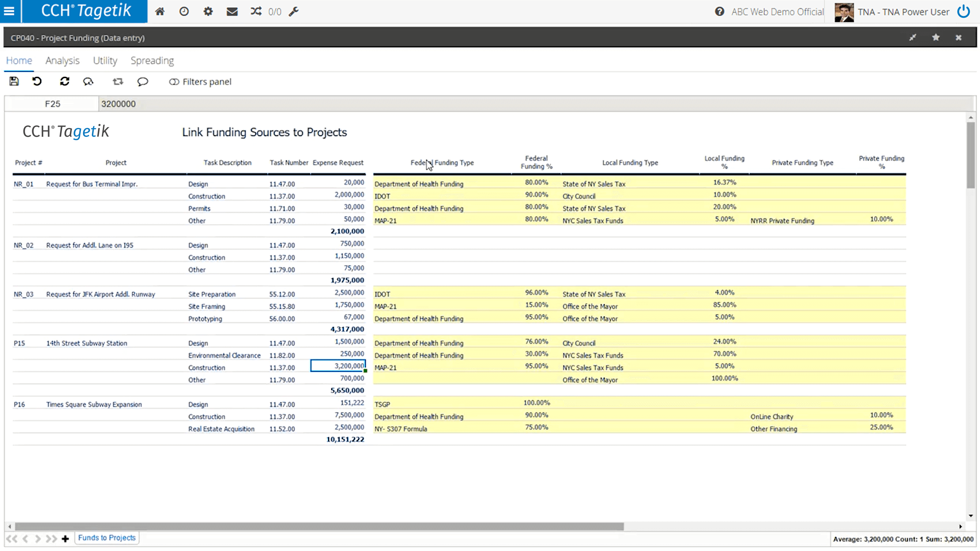The height and width of the screenshot is (551, 980).
Task: Select 'OnLine Charity' private funding cell
Action: (x=771, y=416)
